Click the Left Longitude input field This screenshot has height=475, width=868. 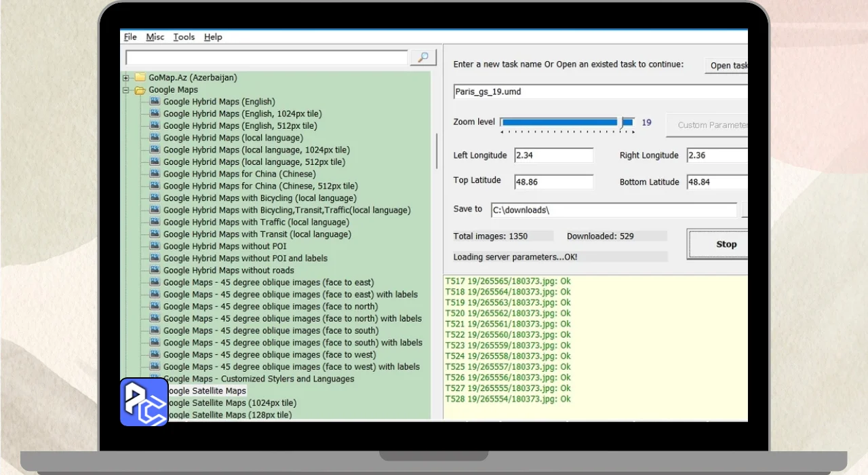553,155
